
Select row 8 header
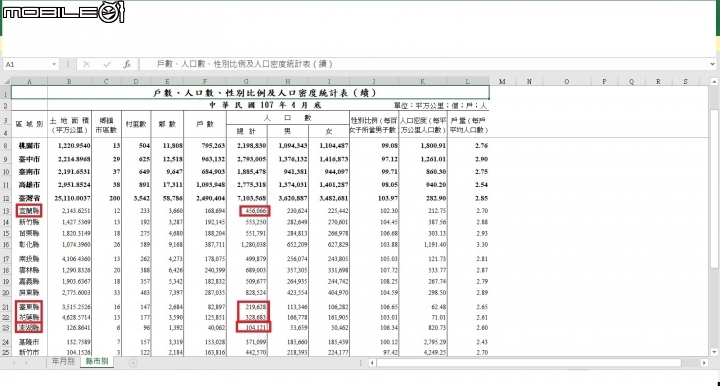(x=6, y=146)
